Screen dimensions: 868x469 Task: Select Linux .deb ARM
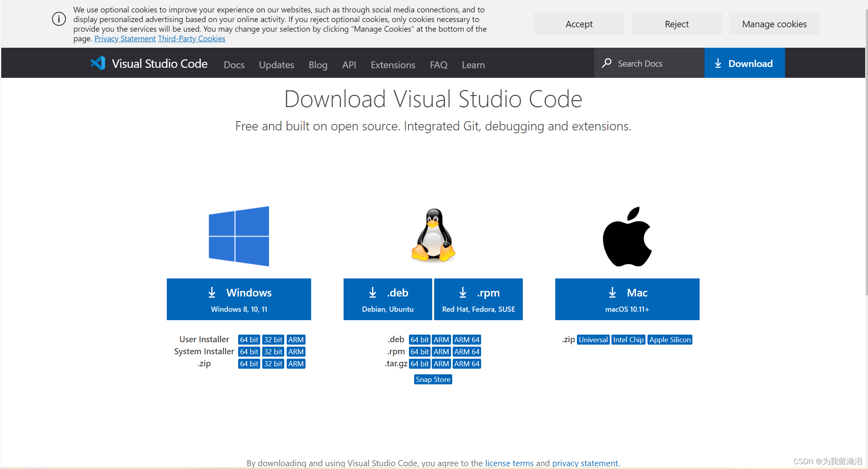(x=441, y=339)
